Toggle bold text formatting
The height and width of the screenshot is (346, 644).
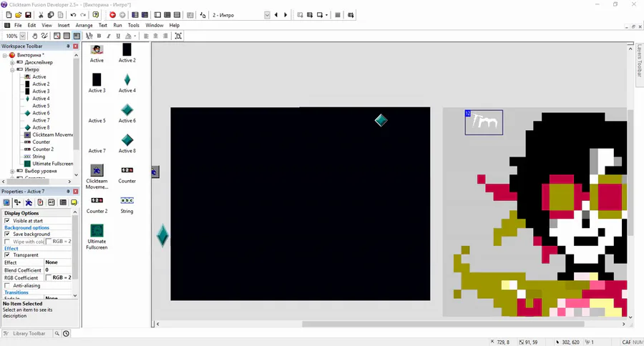coord(99,36)
